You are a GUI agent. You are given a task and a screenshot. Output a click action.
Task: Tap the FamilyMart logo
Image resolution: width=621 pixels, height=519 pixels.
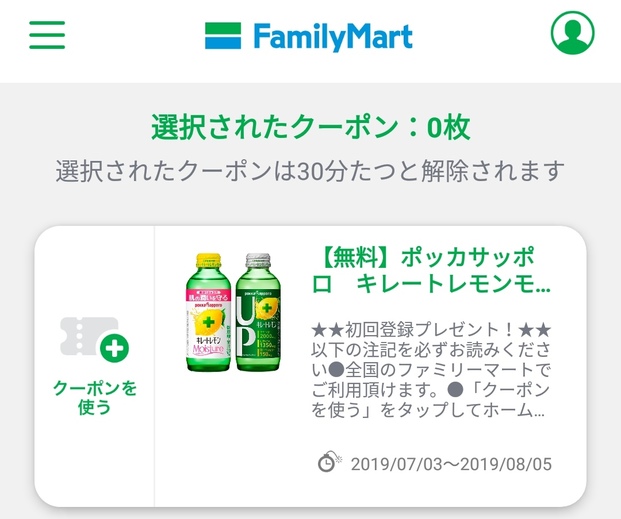[309, 36]
